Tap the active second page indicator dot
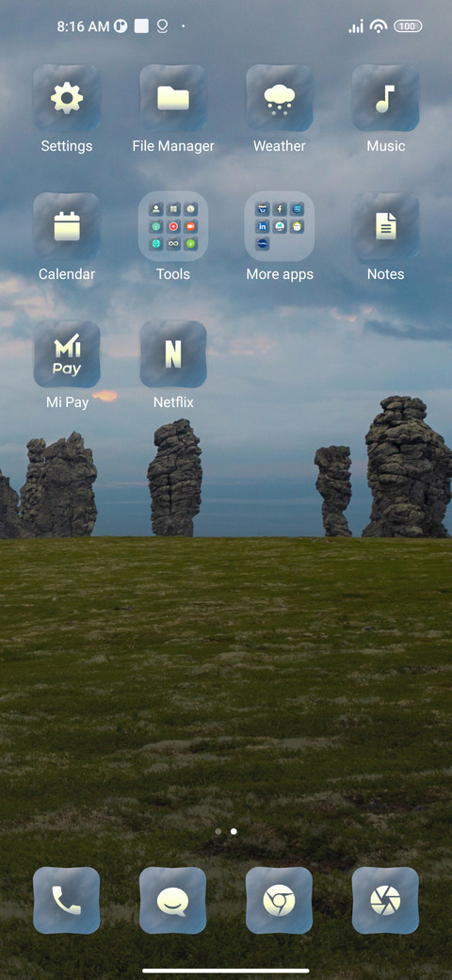Image resolution: width=452 pixels, height=980 pixels. coord(234,832)
